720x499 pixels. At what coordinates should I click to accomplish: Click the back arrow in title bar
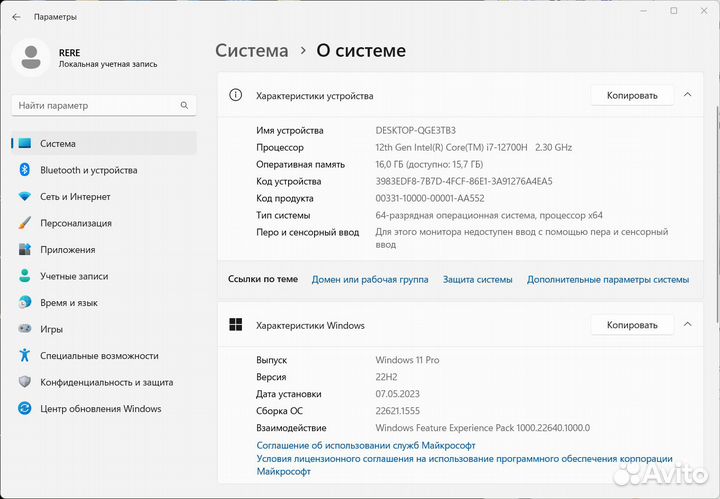pos(17,17)
